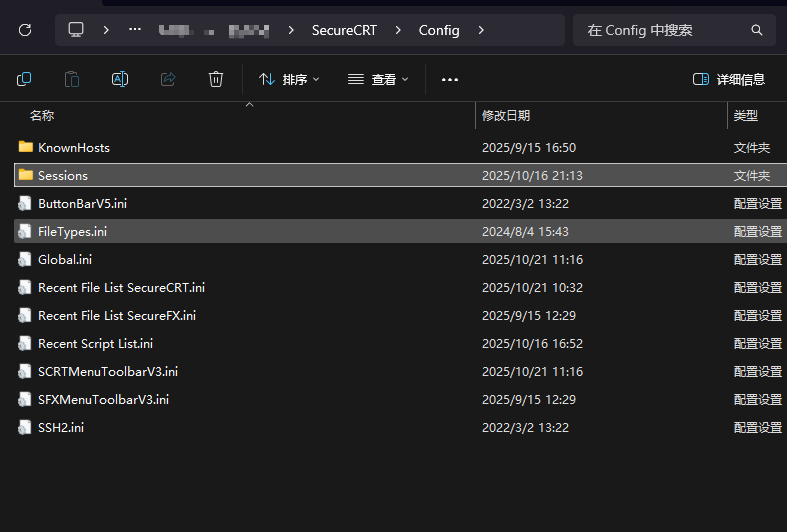
Task: Click date 2025/10/21 11:16 in Global.ini row
Action: click(x=532, y=259)
